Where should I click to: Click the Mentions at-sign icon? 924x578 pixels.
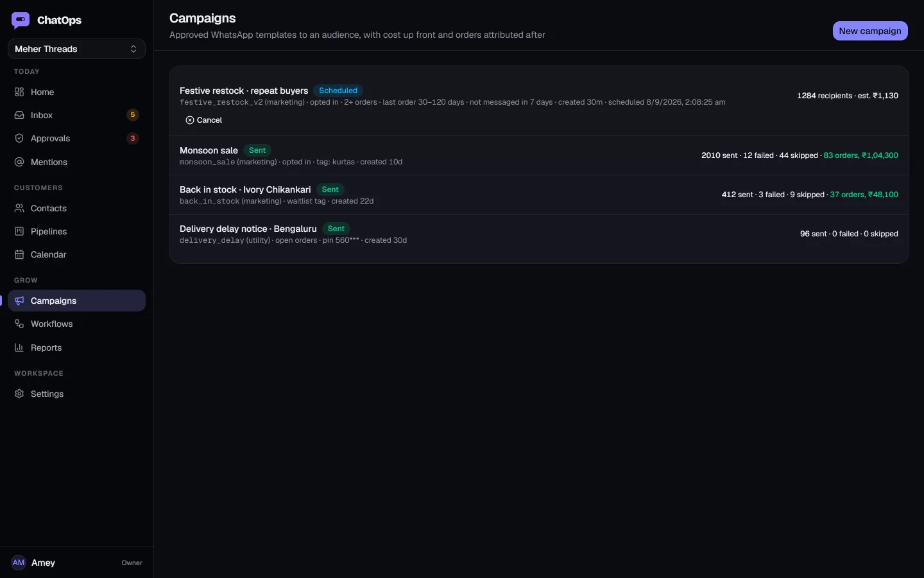(x=19, y=162)
